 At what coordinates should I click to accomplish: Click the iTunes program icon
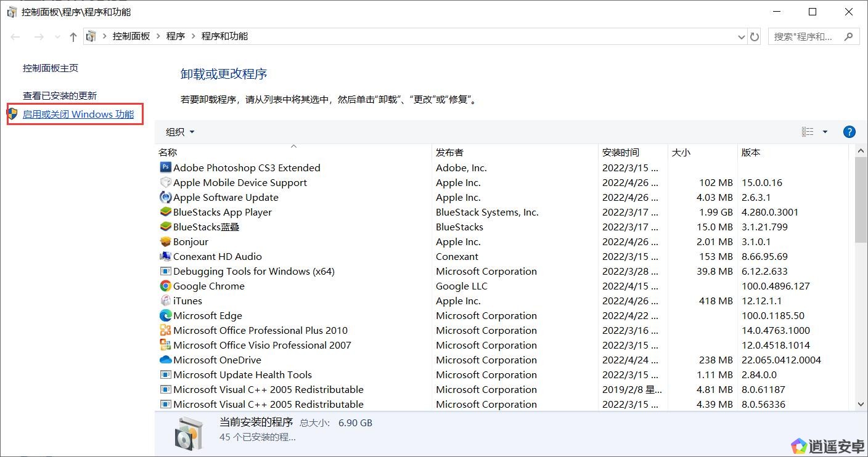pos(165,301)
